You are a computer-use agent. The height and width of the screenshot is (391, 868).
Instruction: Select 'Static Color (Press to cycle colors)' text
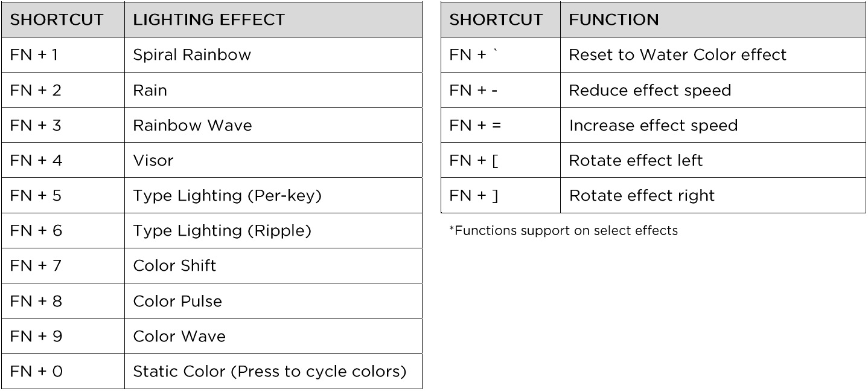tap(269, 370)
